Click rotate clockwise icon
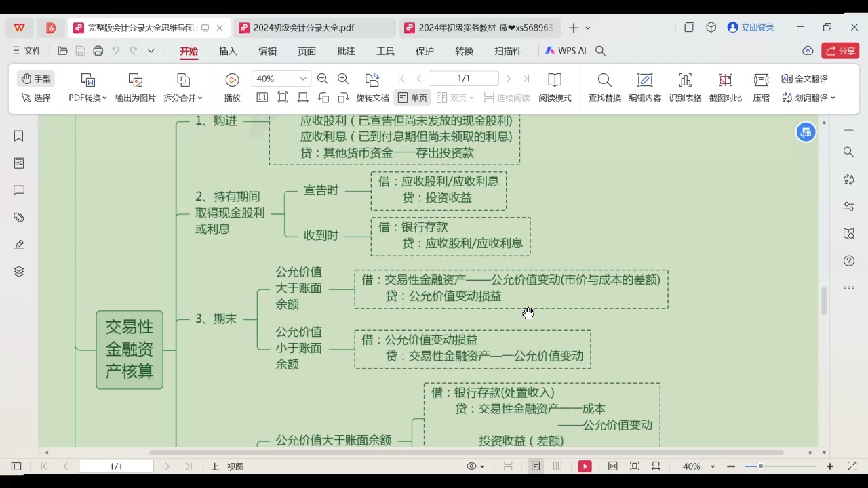The image size is (868, 488). (x=343, y=98)
